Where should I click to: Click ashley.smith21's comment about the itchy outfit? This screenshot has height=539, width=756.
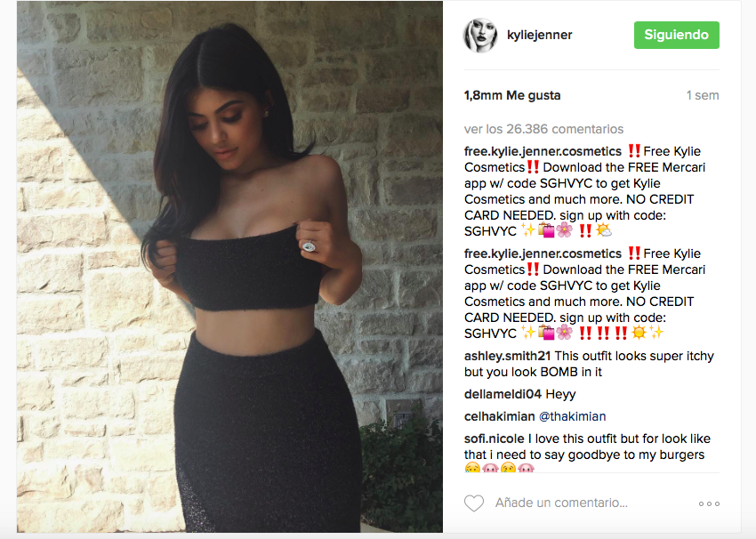click(589, 364)
